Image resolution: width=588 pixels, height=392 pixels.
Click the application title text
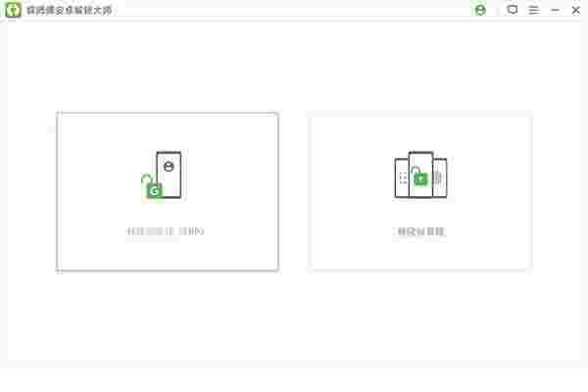pos(70,10)
